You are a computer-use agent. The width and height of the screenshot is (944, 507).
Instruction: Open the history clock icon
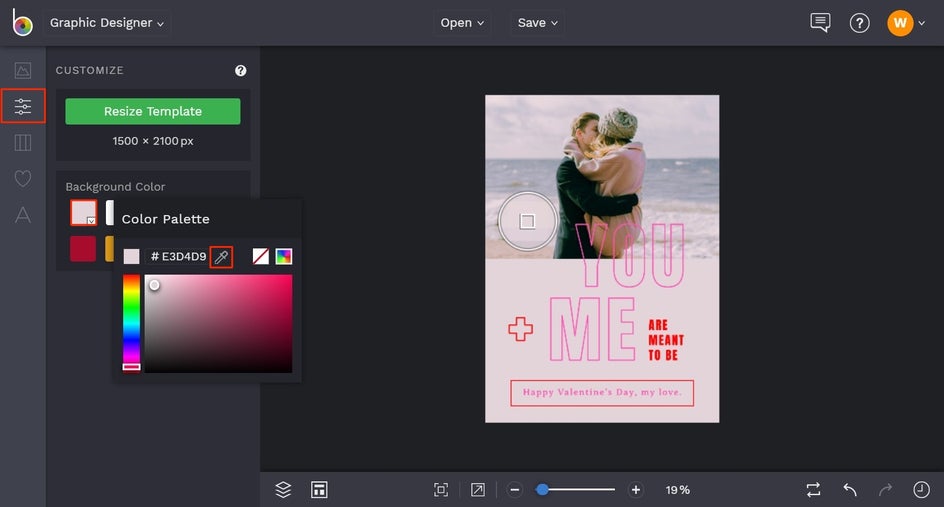(921, 490)
